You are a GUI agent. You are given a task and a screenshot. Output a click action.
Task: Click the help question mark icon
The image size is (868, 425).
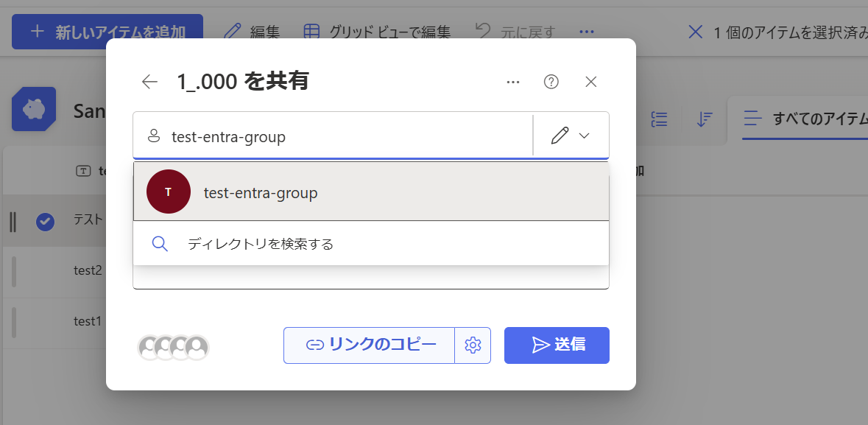tap(551, 82)
